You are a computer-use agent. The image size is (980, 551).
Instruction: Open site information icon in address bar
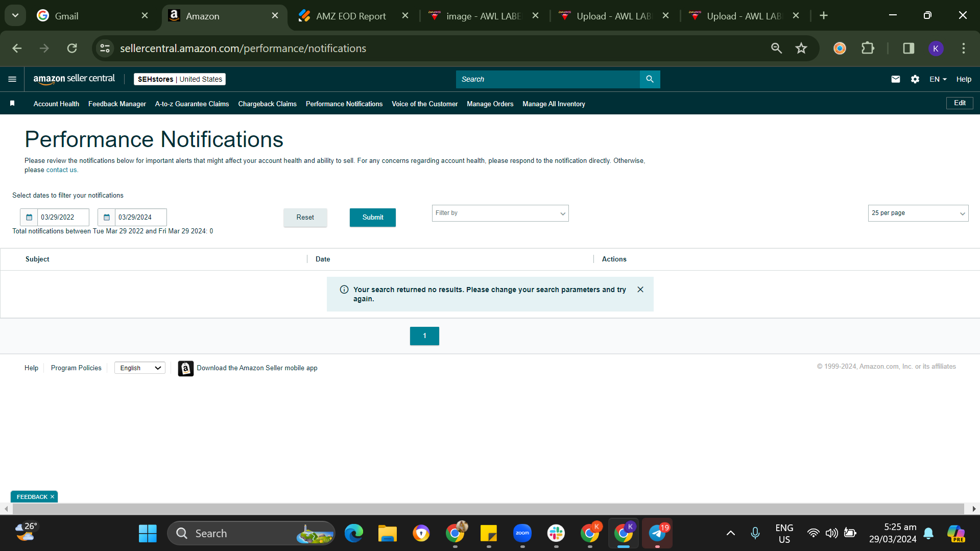pos(105,49)
